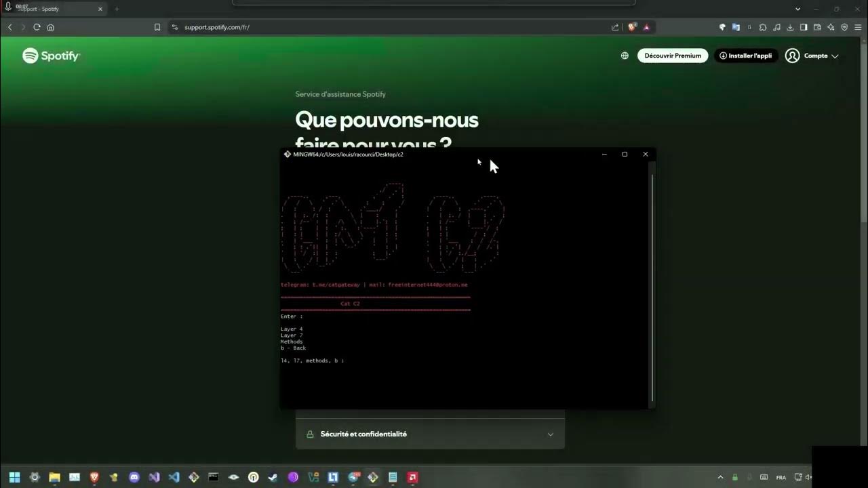This screenshot has height=488, width=868.
Task: Click the touch keyboard tray icon
Action: (764, 477)
